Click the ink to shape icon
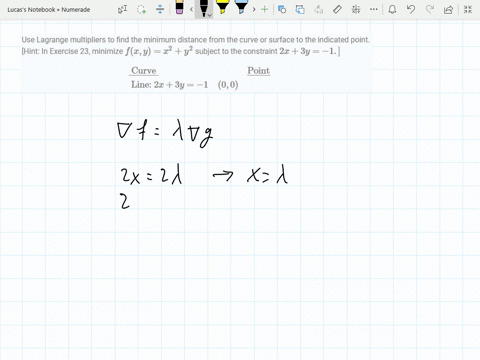The width and height of the screenshot is (480, 360). (300, 9)
